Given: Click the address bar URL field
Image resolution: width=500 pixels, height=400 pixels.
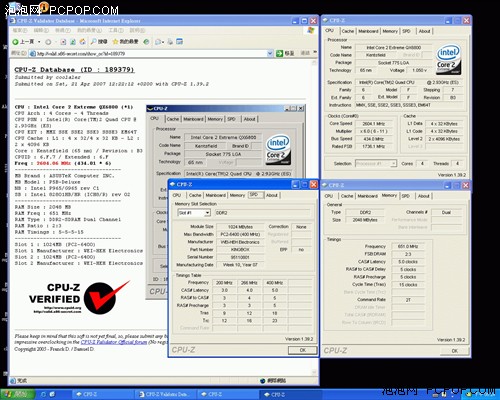Looking at the screenshot, I should (151, 53).
